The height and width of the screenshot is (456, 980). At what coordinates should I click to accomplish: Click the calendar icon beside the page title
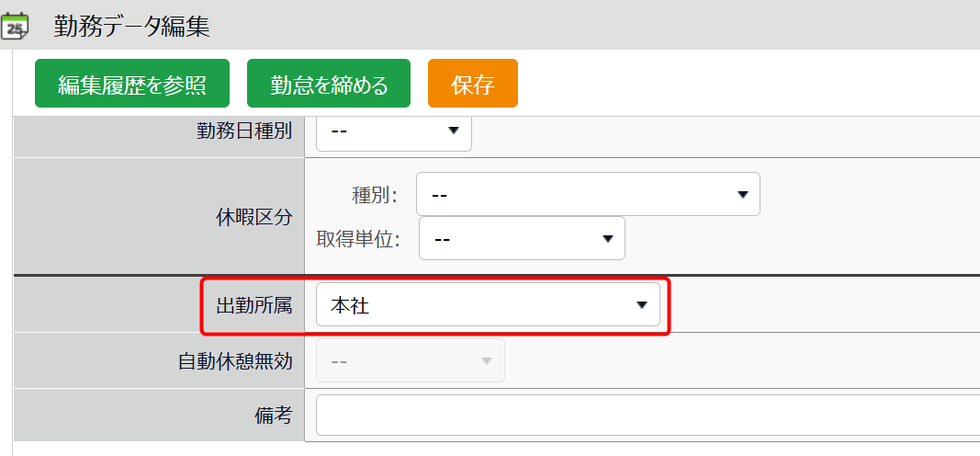15,27
